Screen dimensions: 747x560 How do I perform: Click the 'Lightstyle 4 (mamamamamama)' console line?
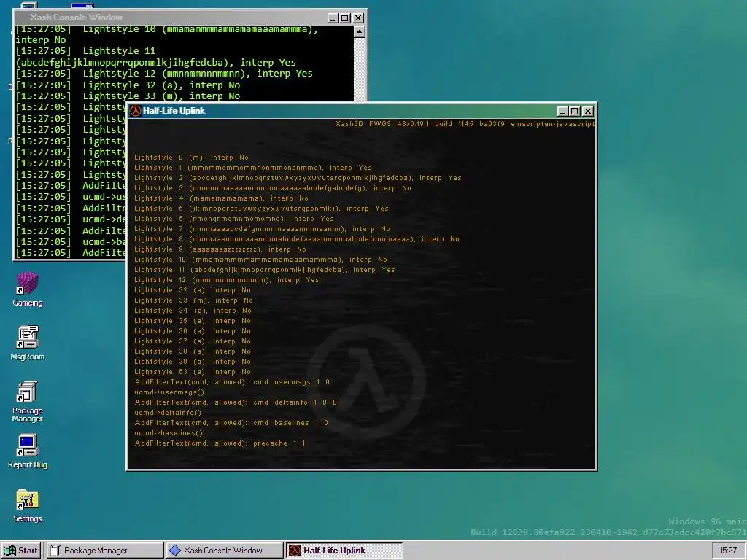[x=221, y=198]
